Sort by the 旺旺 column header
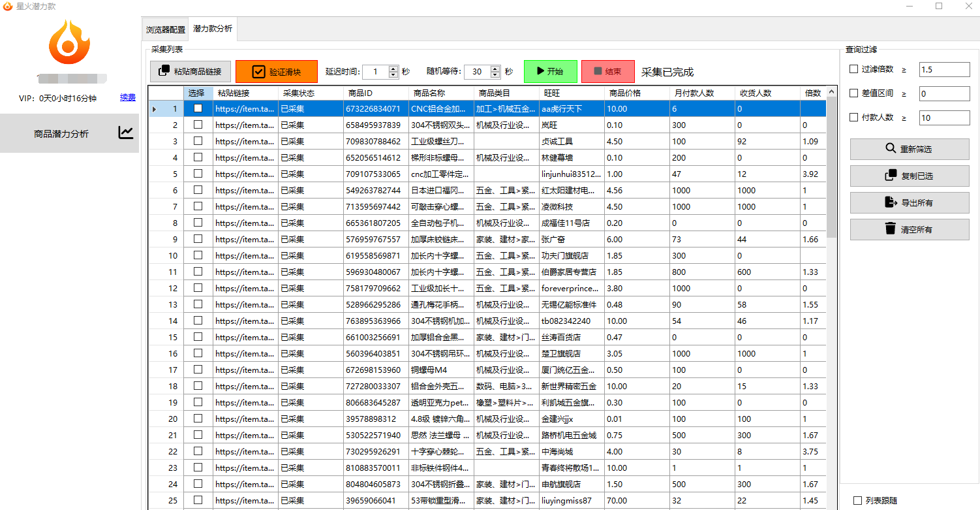 (572, 93)
